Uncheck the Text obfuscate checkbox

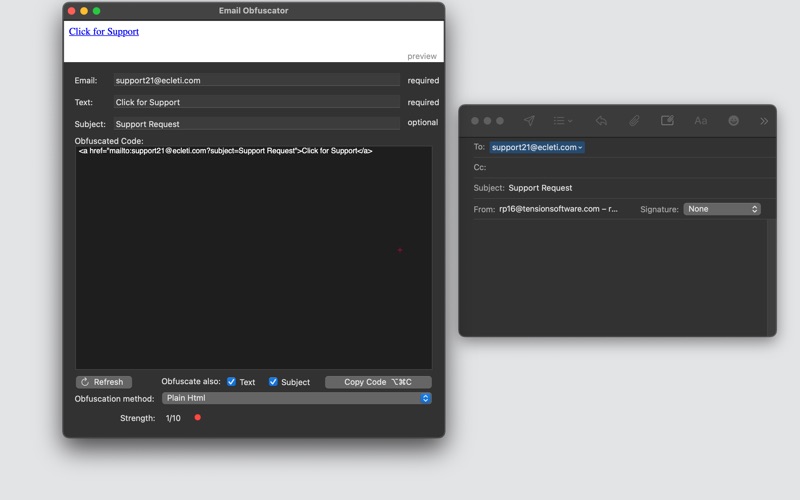pos(232,382)
